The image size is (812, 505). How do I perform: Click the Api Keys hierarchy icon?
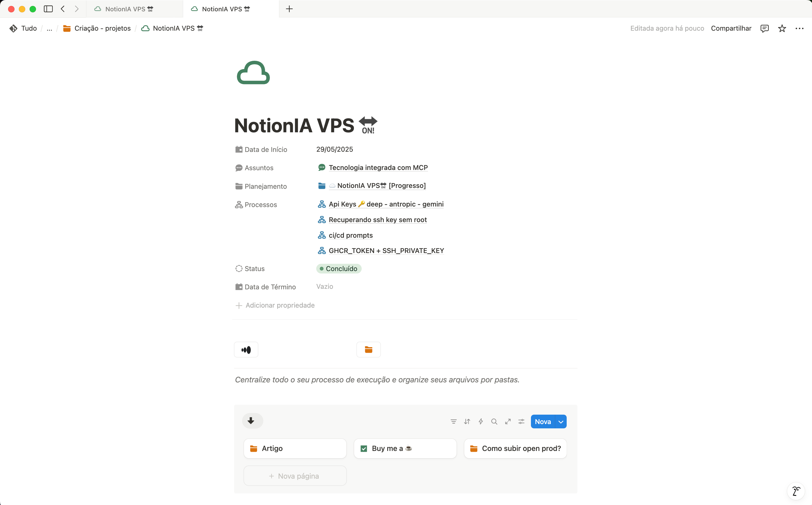click(x=322, y=204)
